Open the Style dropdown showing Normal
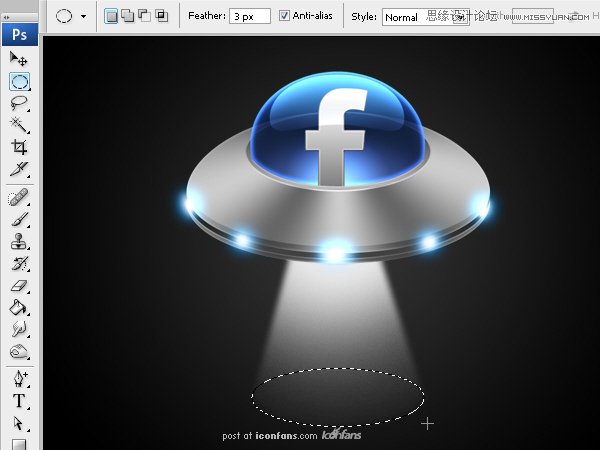The image size is (600, 450). pos(426,17)
